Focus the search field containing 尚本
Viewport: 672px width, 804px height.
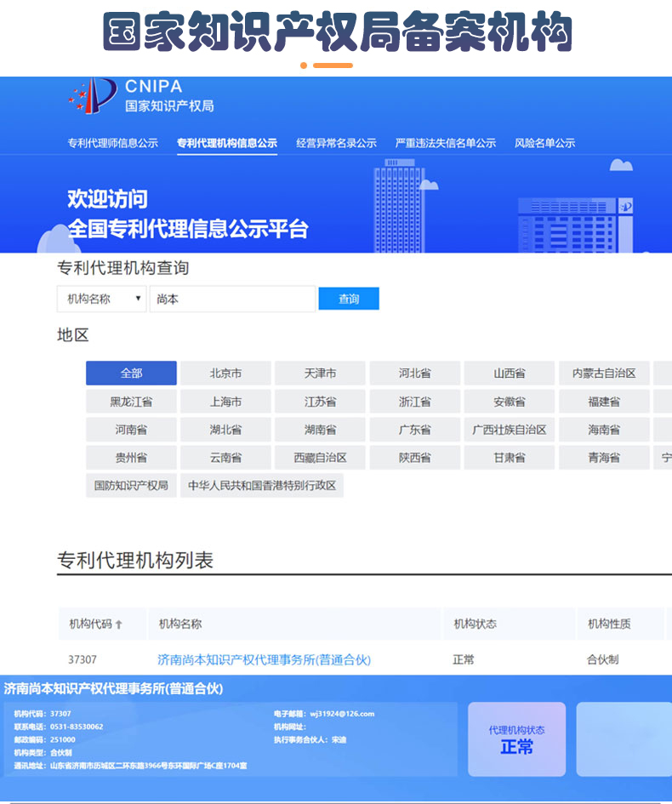[x=232, y=299]
